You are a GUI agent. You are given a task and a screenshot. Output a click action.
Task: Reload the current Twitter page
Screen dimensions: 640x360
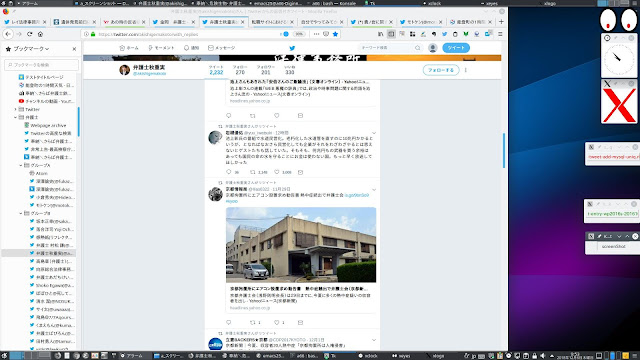click(x=29, y=34)
